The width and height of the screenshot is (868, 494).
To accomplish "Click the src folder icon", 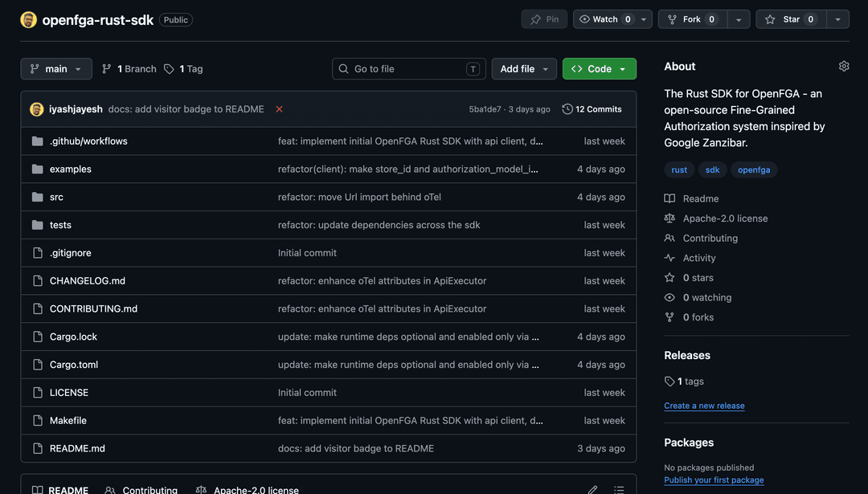I will click(37, 196).
